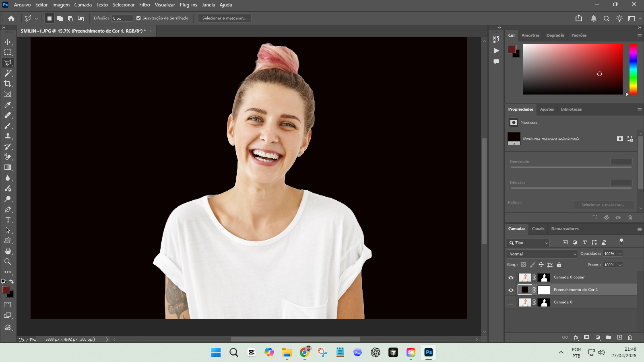Select the Magic Wand tool

8,73
